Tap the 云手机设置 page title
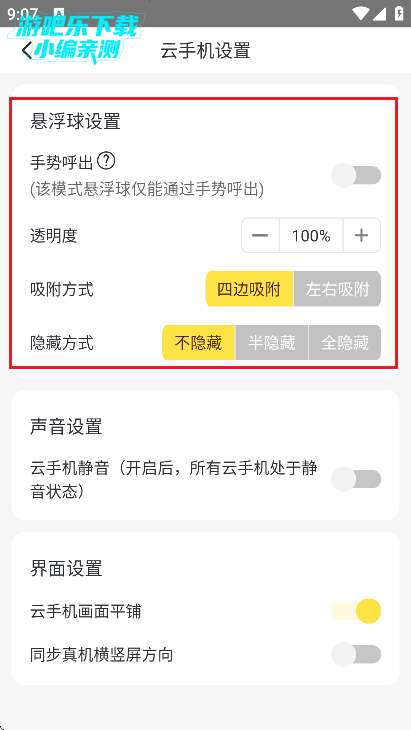Image resolution: width=411 pixels, height=730 pixels. pyautogui.click(x=206, y=50)
